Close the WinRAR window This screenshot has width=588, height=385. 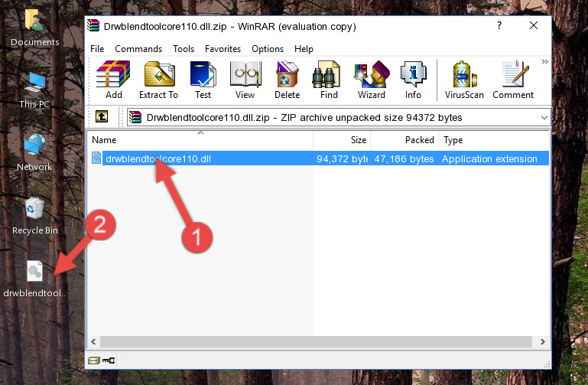click(x=534, y=25)
